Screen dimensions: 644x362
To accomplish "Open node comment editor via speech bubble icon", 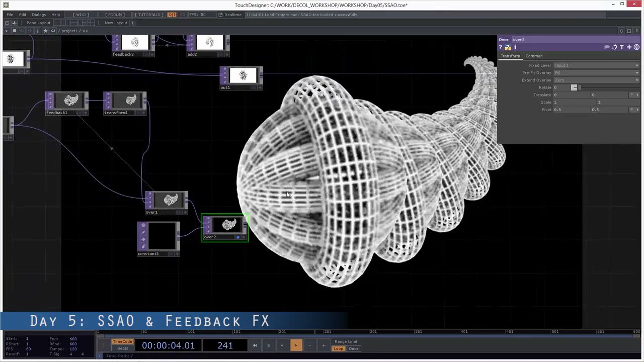I will [x=607, y=47].
